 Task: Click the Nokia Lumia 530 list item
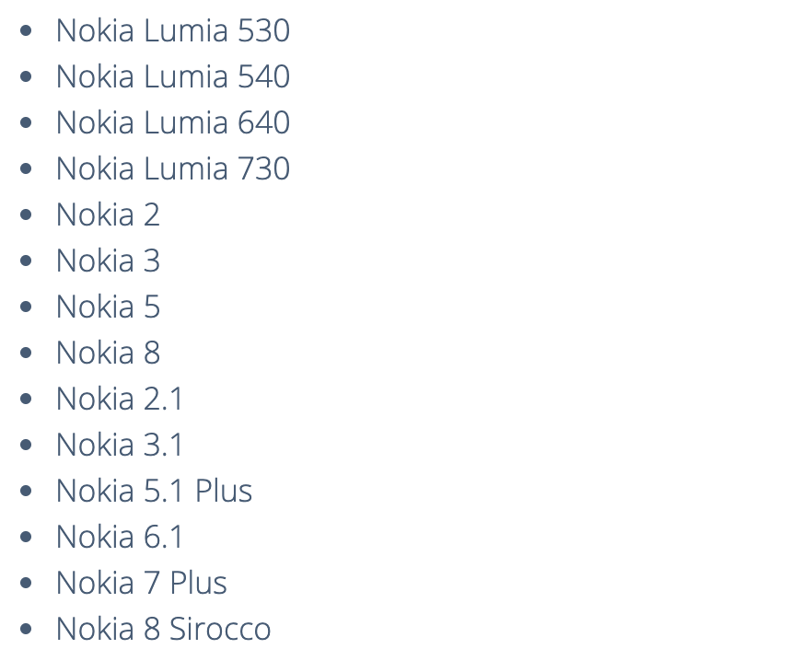173,30
